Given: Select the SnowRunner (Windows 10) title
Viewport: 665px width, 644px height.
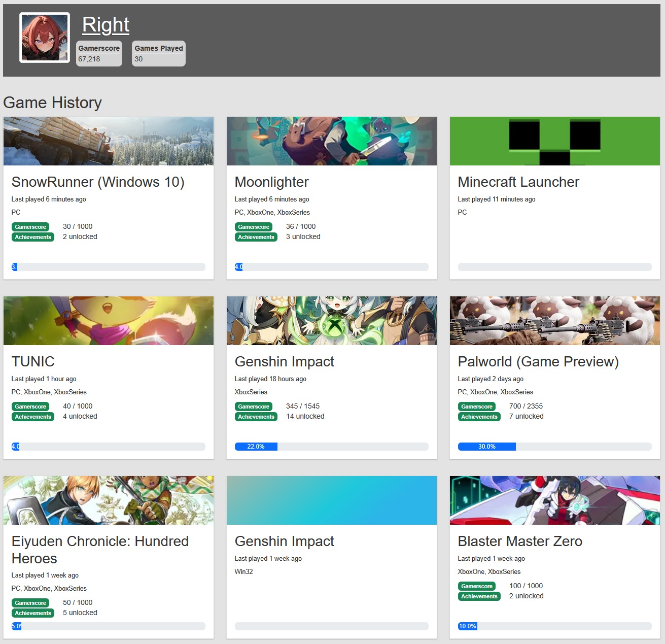Looking at the screenshot, I should point(98,182).
